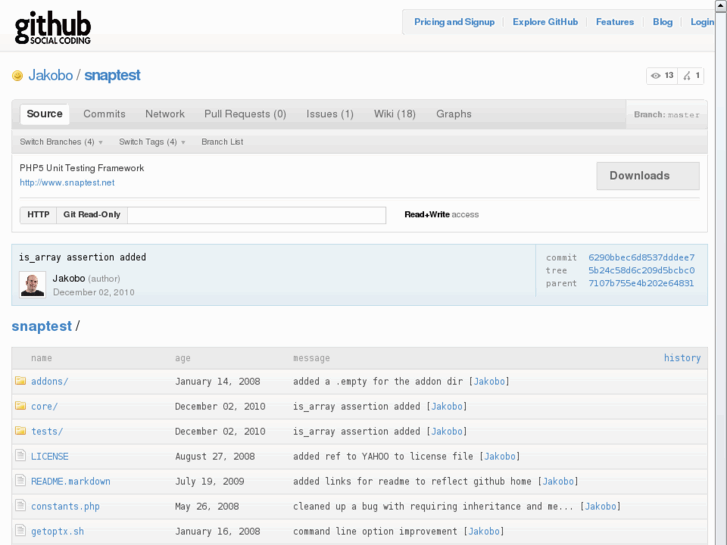Open the getoptx.sh file

click(57, 532)
